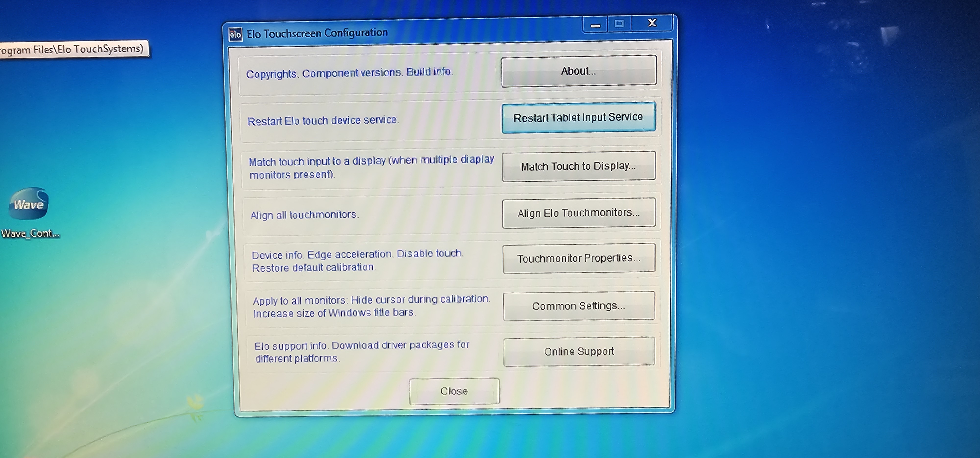Click the 'Elo Touchscreen Configuration' window title

(317, 33)
